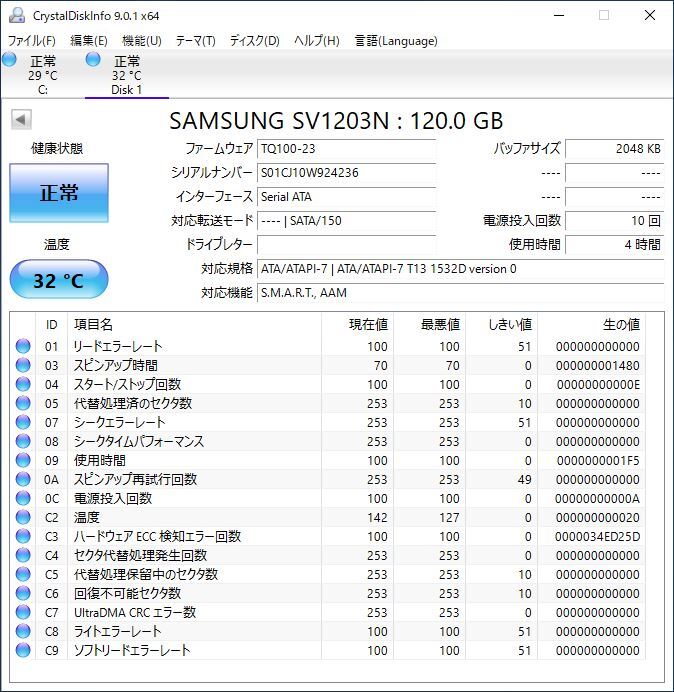Click status orb of attribute C3 ハードウェア ECC

pyautogui.click(x=23, y=536)
